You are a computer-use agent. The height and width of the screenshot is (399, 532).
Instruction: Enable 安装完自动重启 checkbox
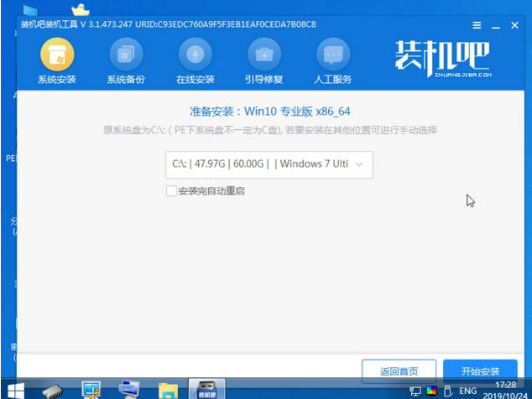pos(171,191)
